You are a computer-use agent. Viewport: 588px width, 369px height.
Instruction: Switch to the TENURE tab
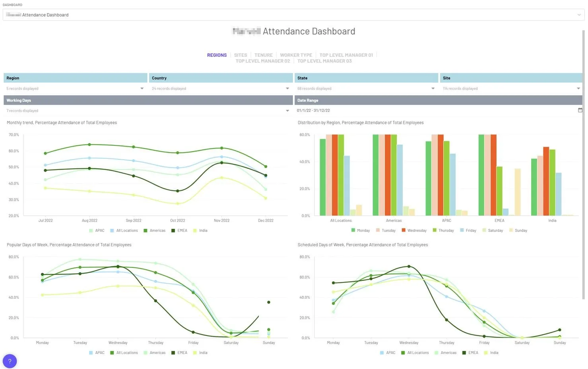coord(264,55)
